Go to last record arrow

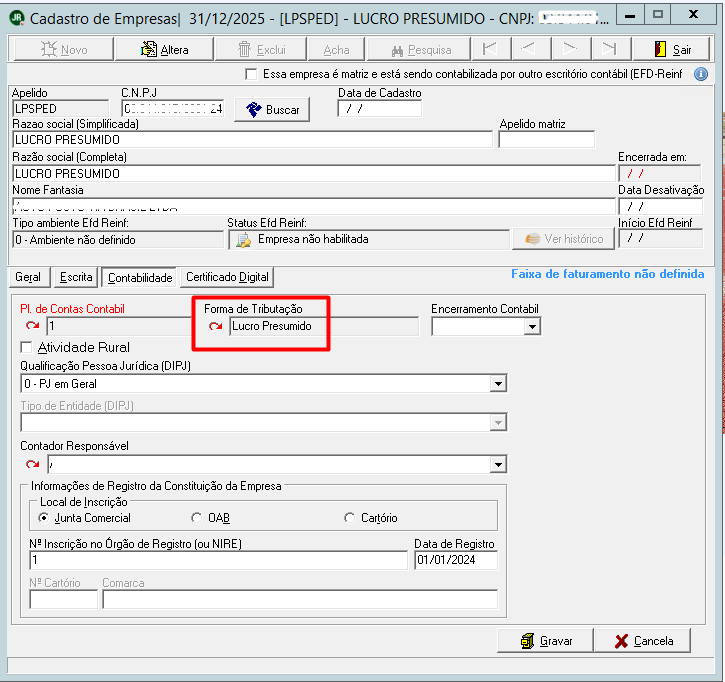pos(611,49)
